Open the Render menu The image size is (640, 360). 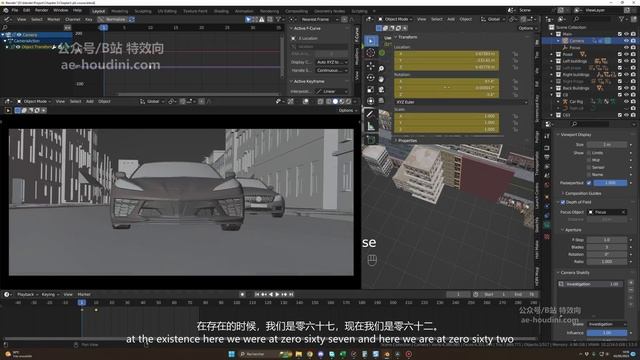[41, 10]
